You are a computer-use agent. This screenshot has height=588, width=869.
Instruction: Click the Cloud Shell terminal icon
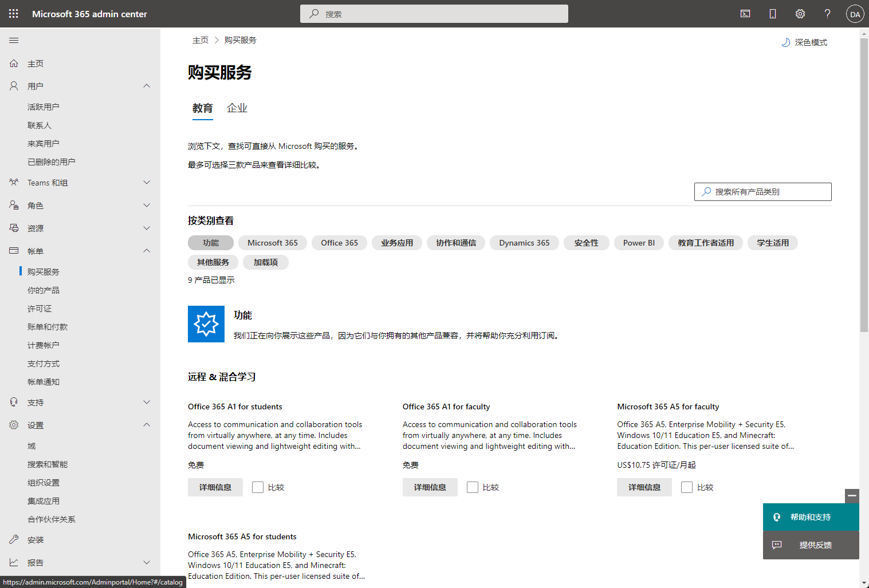tap(745, 14)
